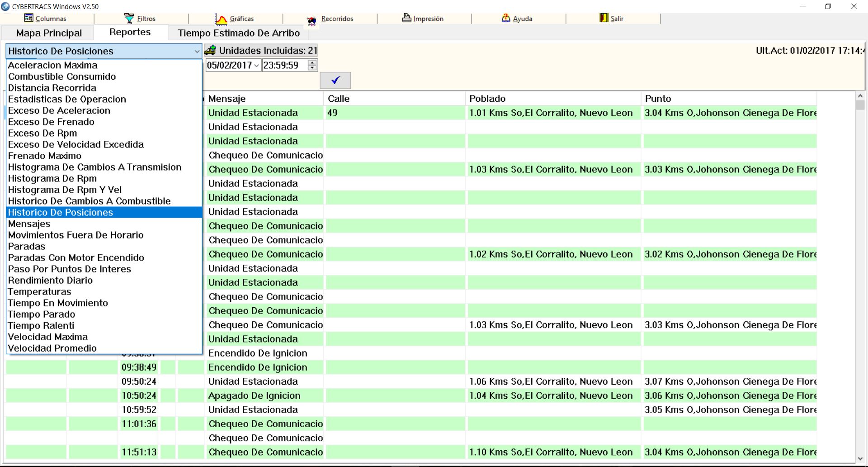Click the Recorridos vehicle icon
868x467 pixels.
(x=311, y=20)
